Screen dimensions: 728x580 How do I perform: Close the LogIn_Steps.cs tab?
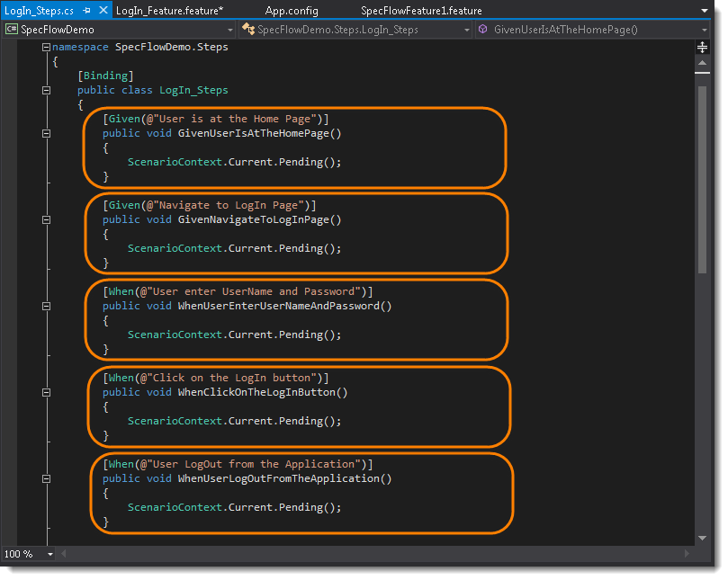point(104,10)
